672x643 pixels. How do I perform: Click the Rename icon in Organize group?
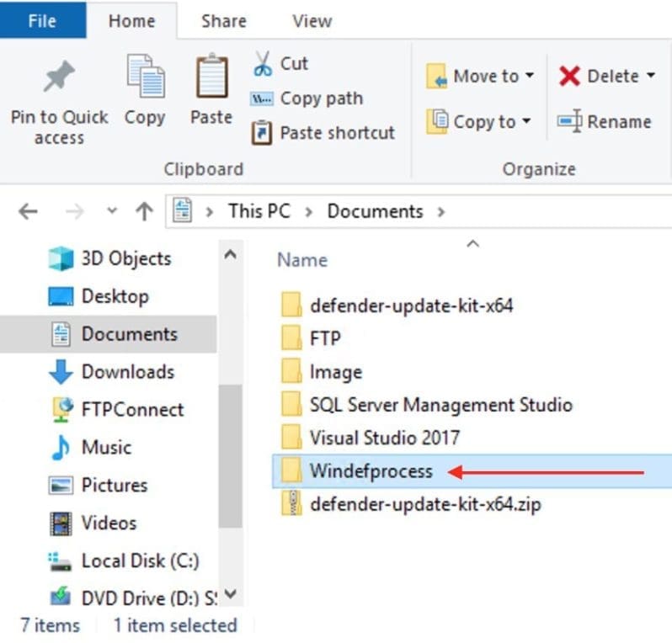(571, 121)
